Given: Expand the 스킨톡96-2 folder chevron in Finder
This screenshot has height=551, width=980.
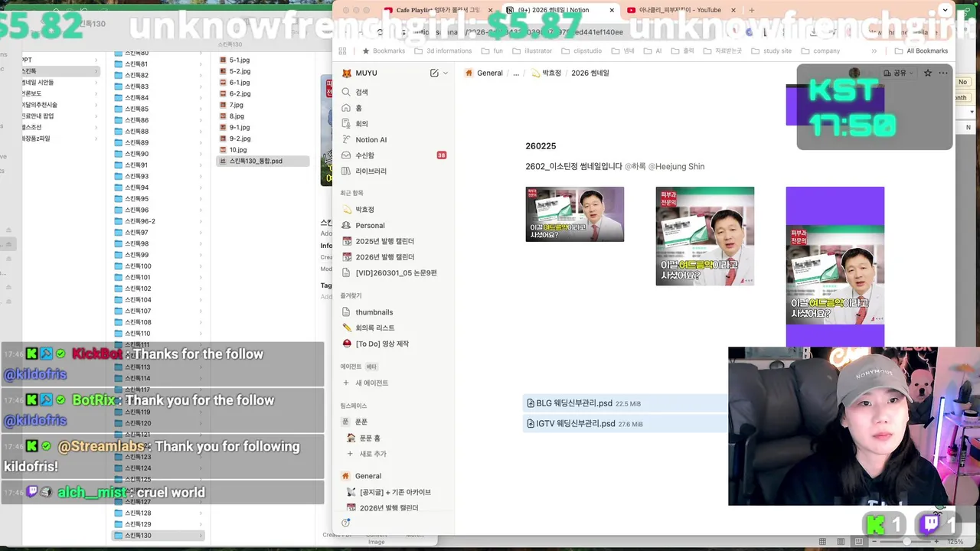Looking at the screenshot, I should (x=201, y=221).
